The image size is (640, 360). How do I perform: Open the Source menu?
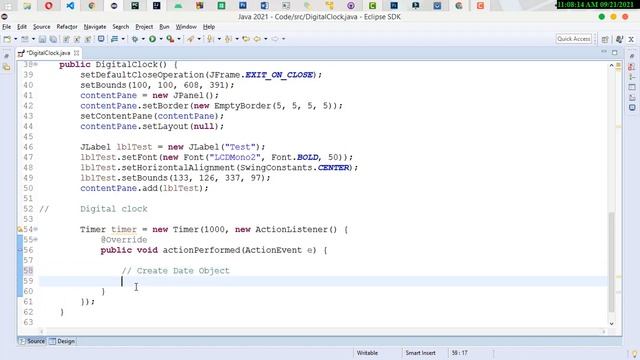[x=42, y=27]
